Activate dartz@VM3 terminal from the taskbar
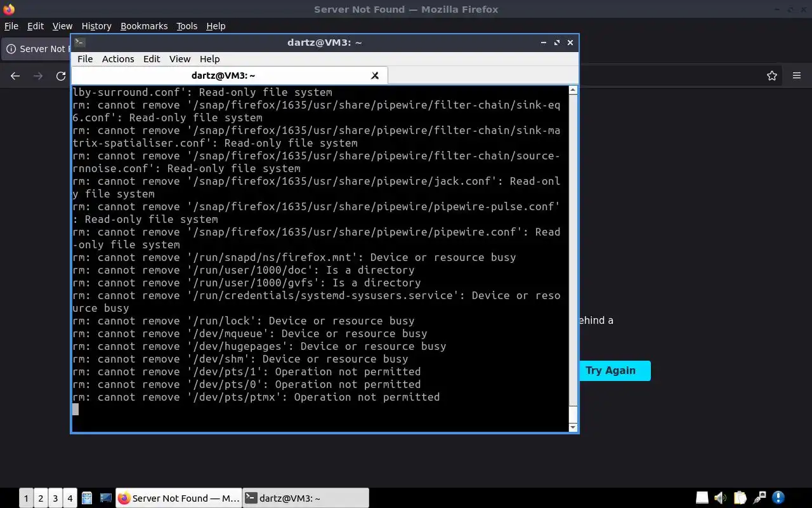Viewport: 812px width, 508px height. coord(306,498)
